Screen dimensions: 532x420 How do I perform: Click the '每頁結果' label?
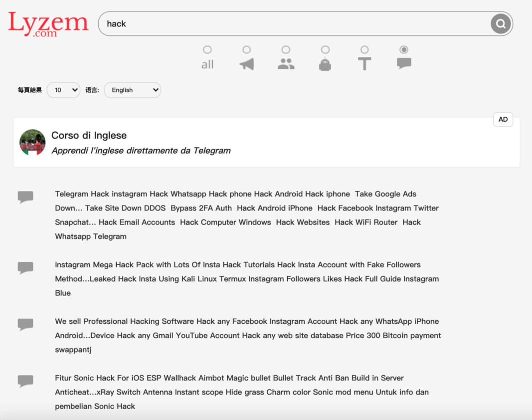click(x=30, y=90)
